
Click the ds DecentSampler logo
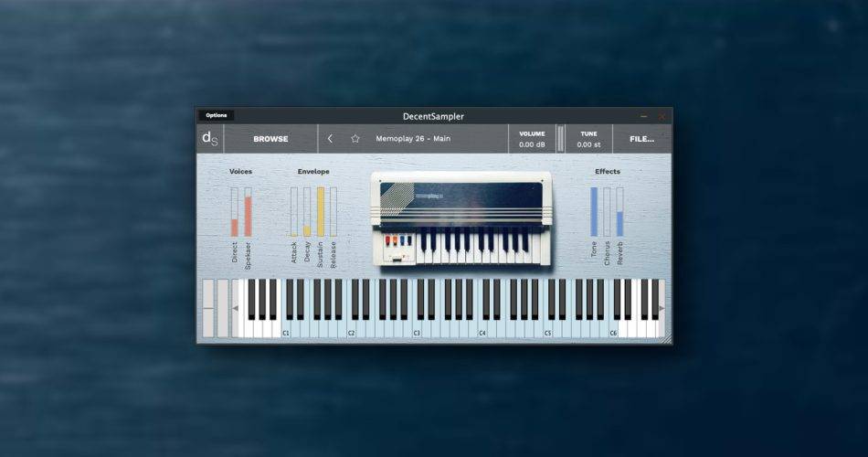pos(210,139)
